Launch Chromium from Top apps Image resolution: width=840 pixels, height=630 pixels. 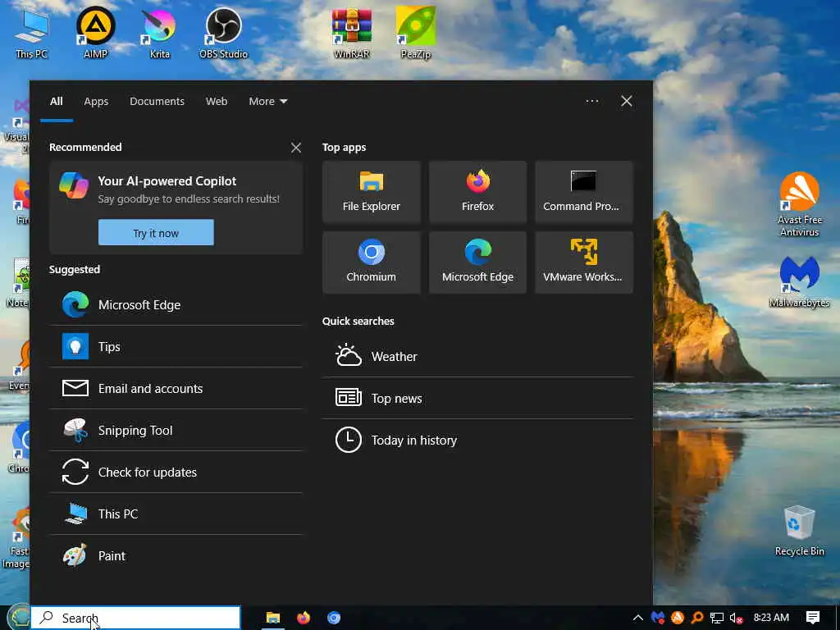coord(372,262)
